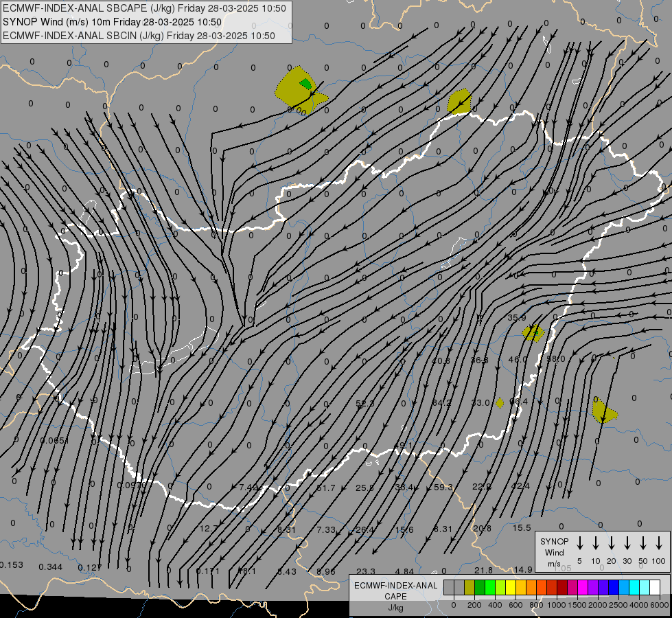Click the 52.3 value on the map
This screenshot has width=672, height=618.
pos(365,404)
